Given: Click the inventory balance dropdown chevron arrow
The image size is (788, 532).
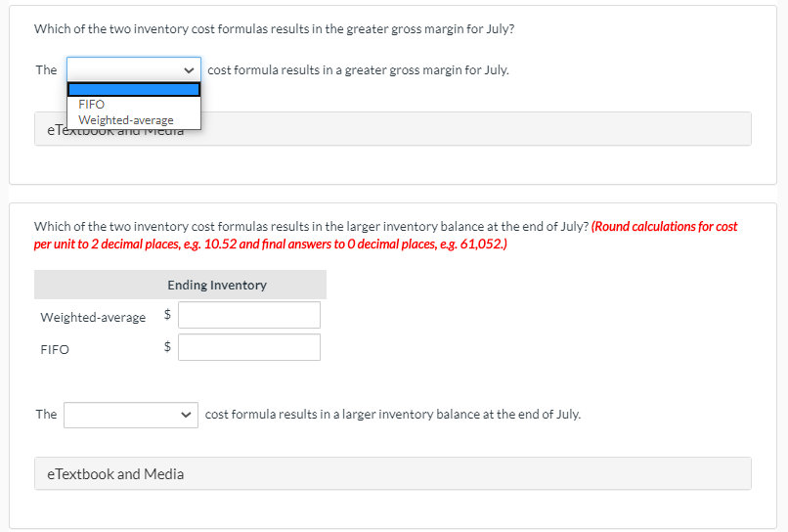Looking at the screenshot, I should pos(186,415).
